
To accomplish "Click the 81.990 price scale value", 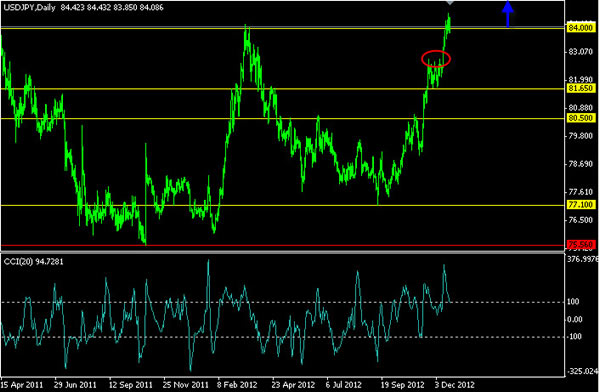I will [581, 80].
